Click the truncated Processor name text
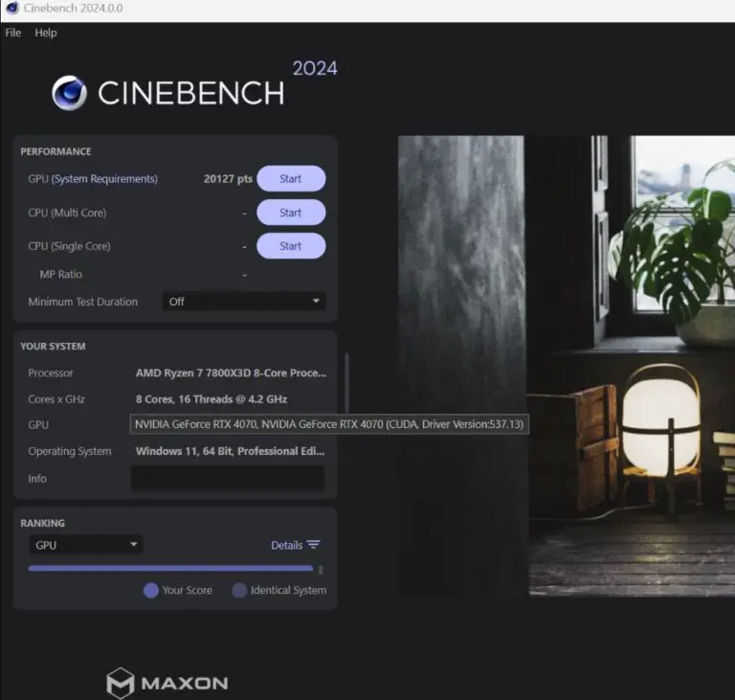Image resolution: width=735 pixels, height=700 pixels. 231,373
